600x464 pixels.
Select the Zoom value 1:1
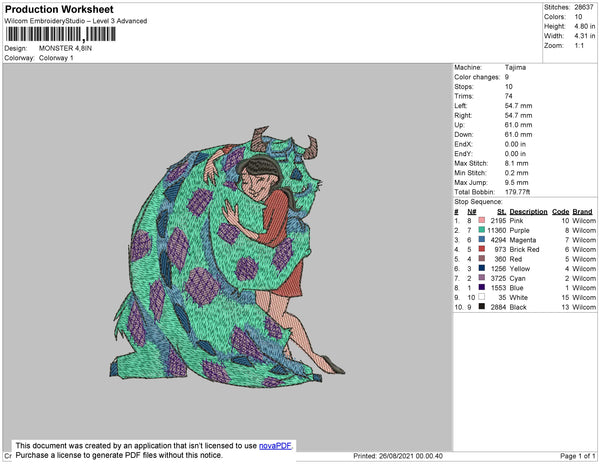click(x=579, y=46)
